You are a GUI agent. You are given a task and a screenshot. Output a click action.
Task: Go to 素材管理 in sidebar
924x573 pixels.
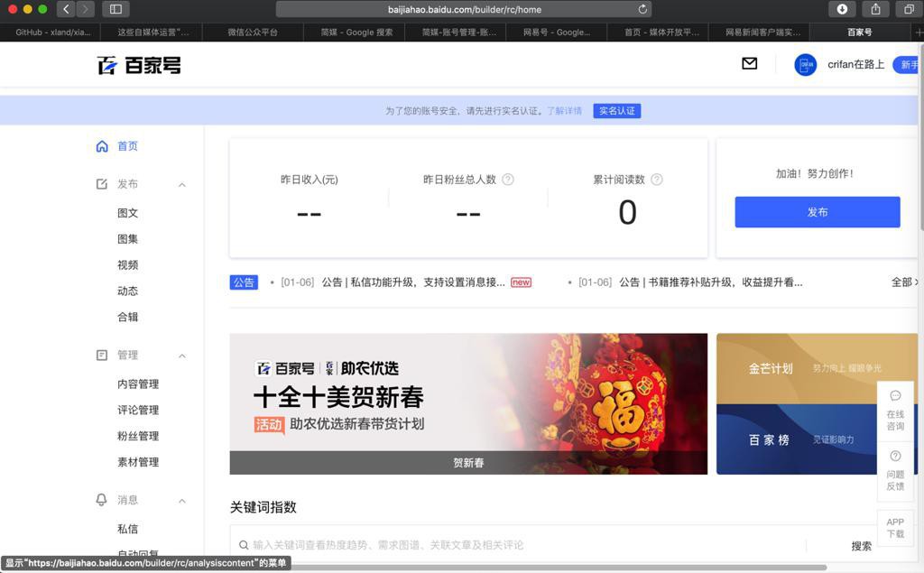click(138, 462)
